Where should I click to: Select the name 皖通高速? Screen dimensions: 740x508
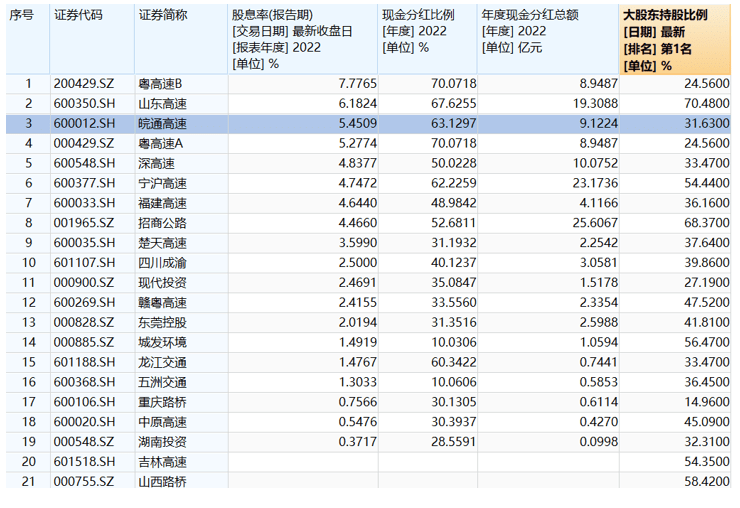click(163, 124)
